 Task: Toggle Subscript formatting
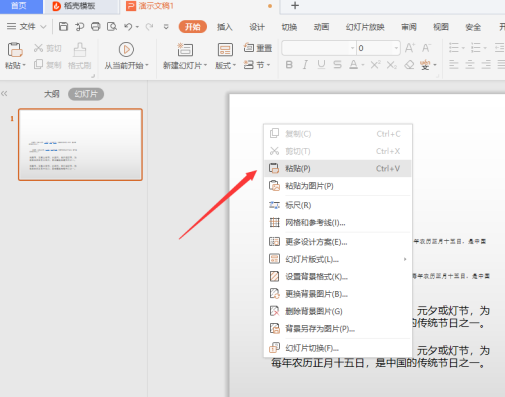click(392, 65)
